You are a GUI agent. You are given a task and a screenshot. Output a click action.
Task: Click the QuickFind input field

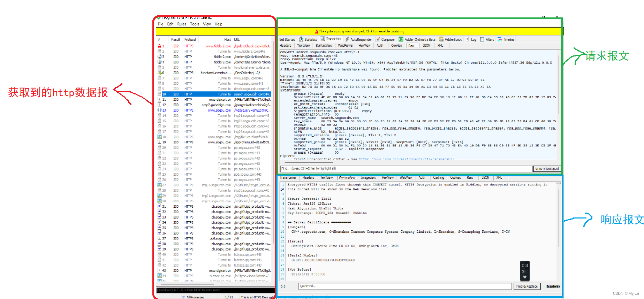(x=405, y=286)
